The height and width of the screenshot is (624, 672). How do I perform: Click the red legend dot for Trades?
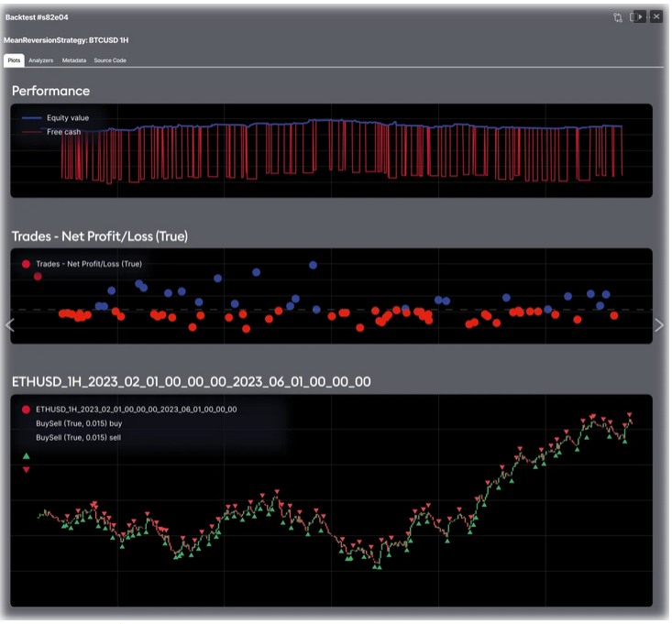[x=26, y=264]
